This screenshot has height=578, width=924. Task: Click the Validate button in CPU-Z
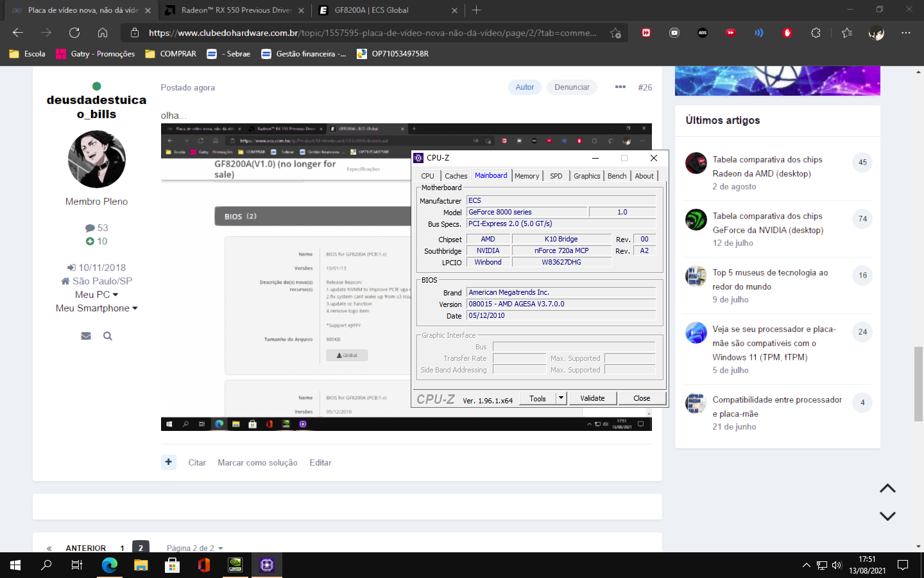pos(592,398)
